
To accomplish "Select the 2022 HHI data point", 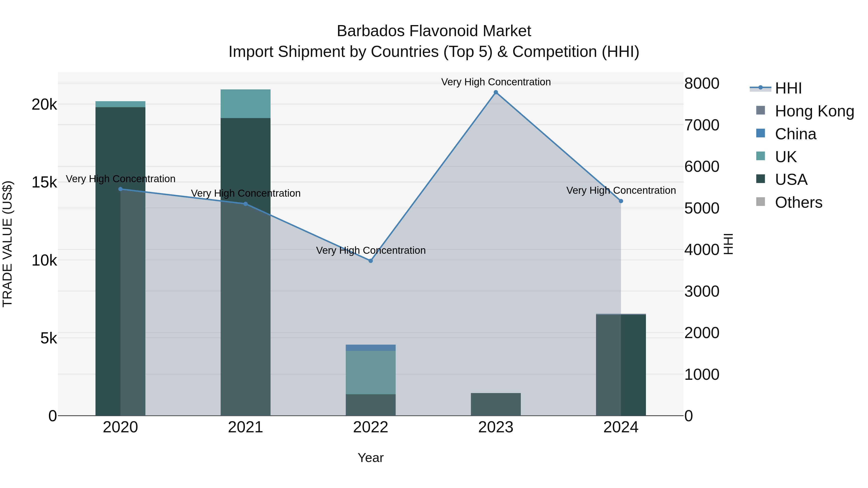I will (x=371, y=261).
